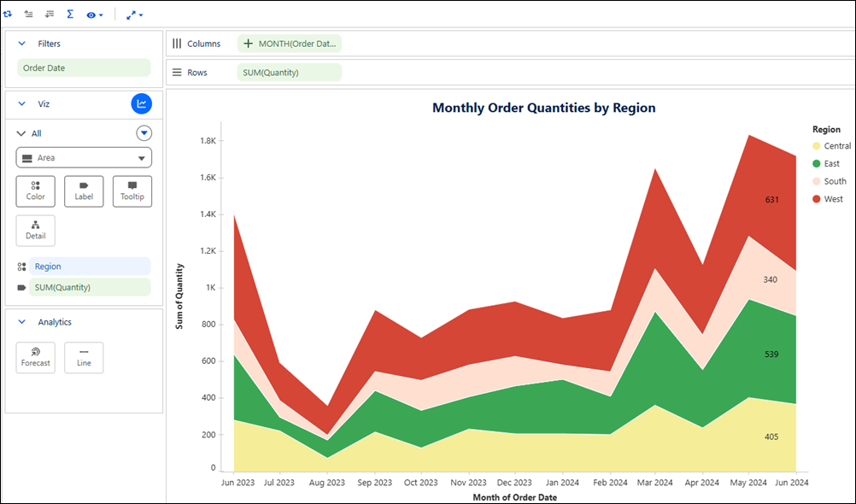Click the Rows shelf label
This screenshot has height=504, width=856.
197,73
